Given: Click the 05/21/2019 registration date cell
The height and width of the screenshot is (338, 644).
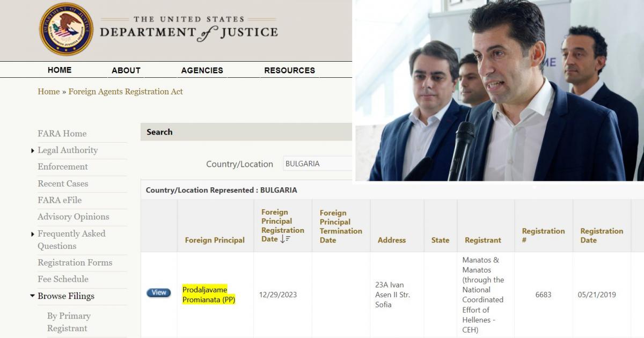Looking at the screenshot, I should click(597, 295).
